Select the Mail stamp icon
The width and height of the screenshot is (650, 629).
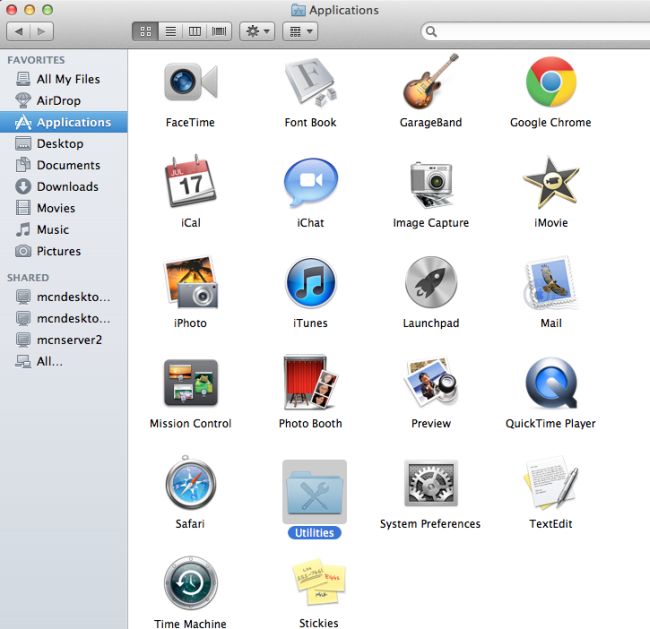click(x=551, y=283)
